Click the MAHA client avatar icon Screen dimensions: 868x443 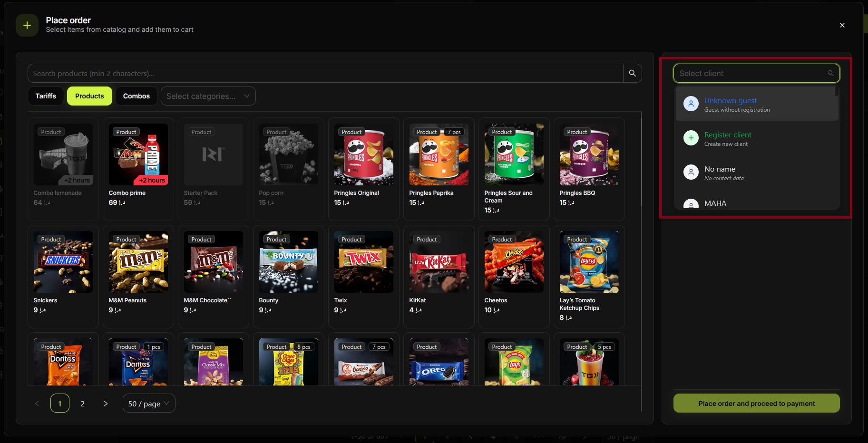coord(691,204)
